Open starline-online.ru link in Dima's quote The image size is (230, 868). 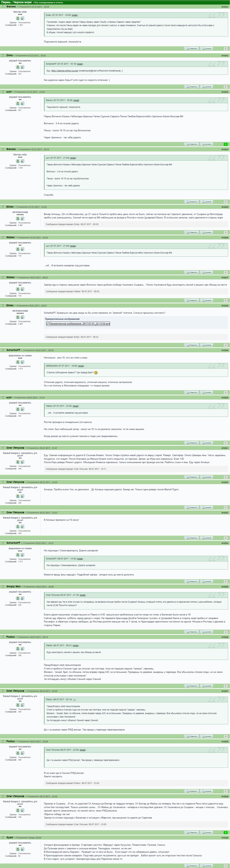(x=65, y=71)
